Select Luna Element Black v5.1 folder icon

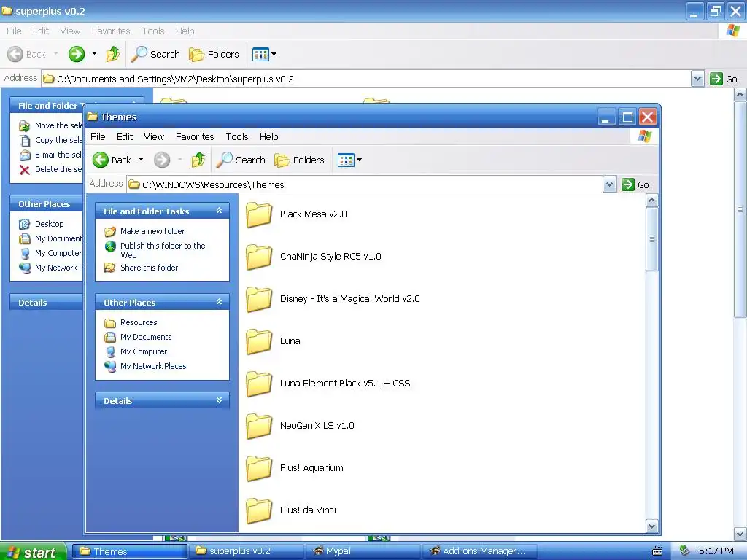click(259, 384)
